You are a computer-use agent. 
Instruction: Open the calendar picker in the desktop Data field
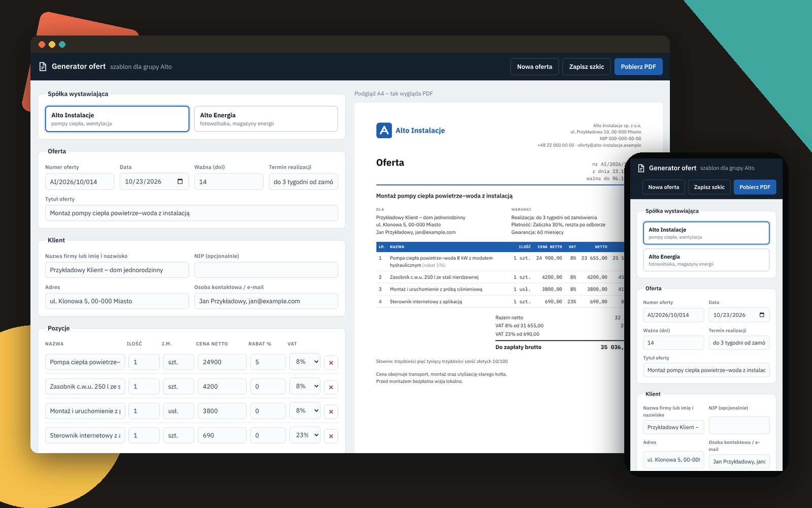click(180, 181)
